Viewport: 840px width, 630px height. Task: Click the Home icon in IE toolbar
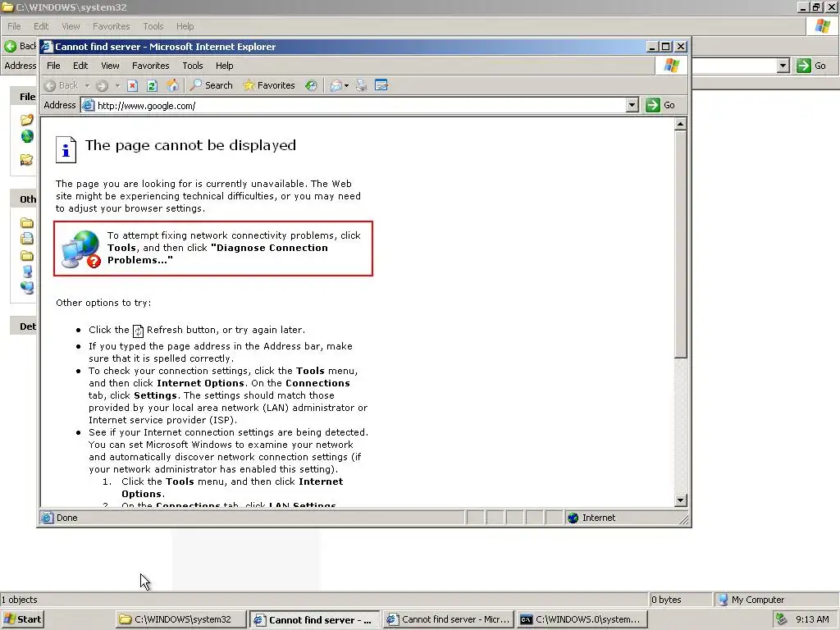[x=172, y=85]
